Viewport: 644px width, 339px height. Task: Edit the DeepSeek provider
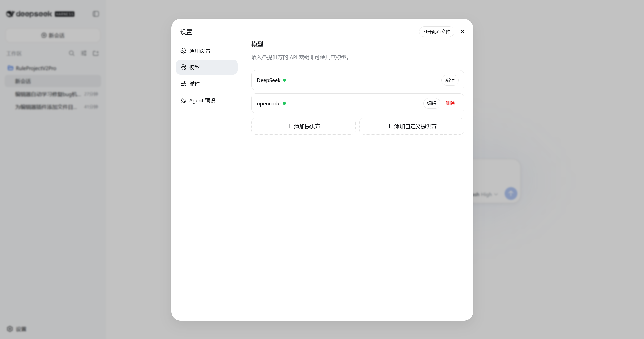click(x=450, y=80)
